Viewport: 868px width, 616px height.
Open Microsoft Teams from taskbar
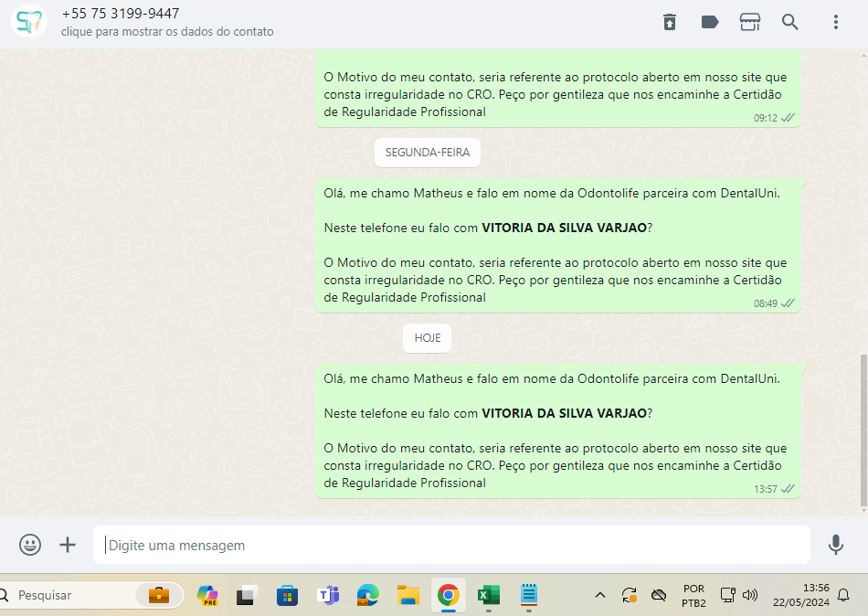click(328, 596)
